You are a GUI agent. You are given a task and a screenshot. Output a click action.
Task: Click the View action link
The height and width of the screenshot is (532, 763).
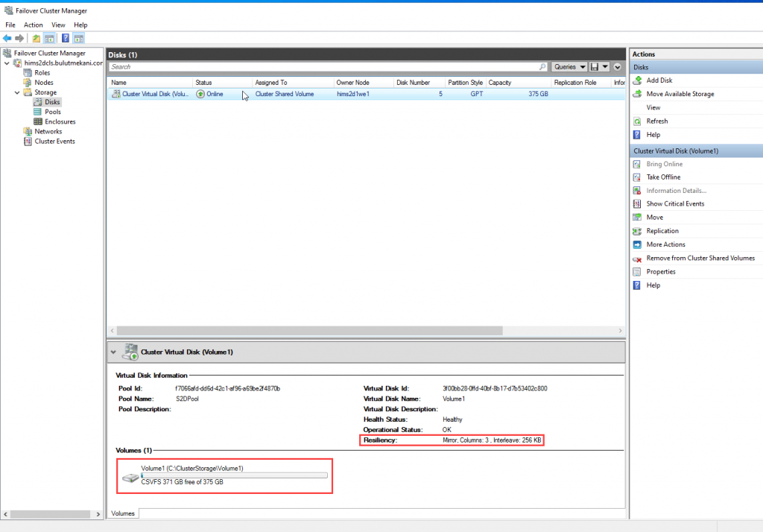pos(653,107)
